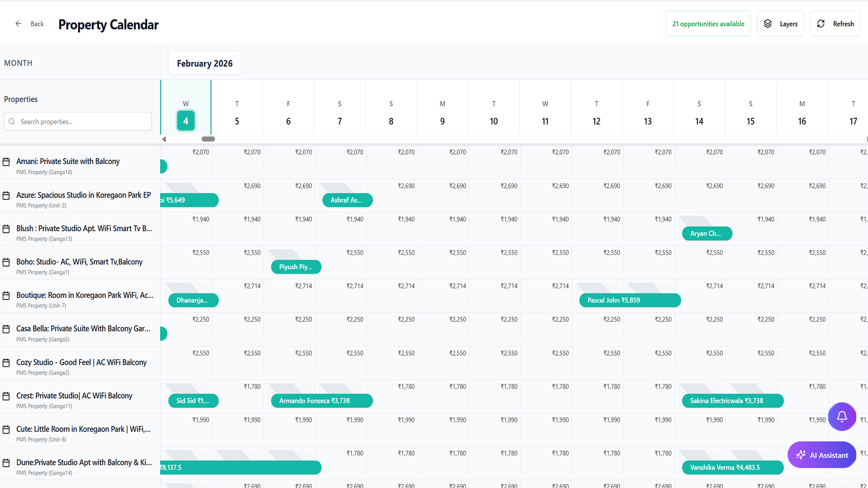Select Saturday 14 column header
868x488 pixels.
click(x=699, y=113)
